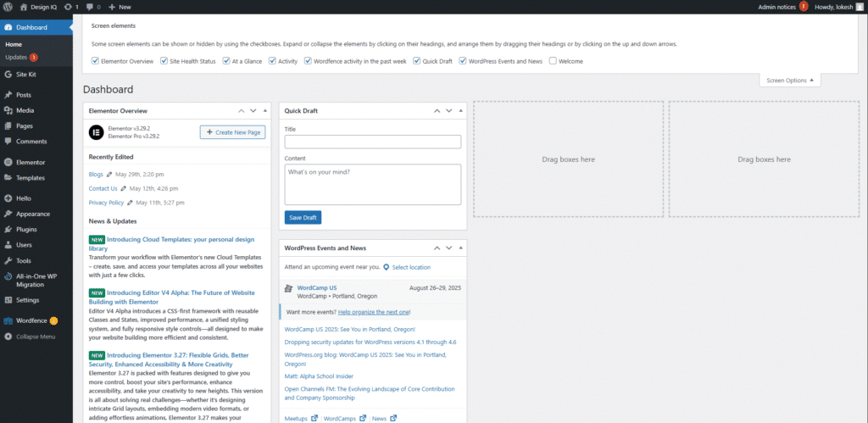
Task: Uncheck the Site Health Status checkbox
Action: (164, 61)
